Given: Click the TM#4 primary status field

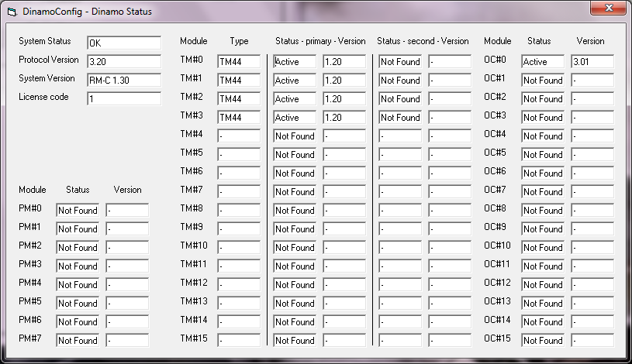Looking at the screenshot, I should click(295, 136).
